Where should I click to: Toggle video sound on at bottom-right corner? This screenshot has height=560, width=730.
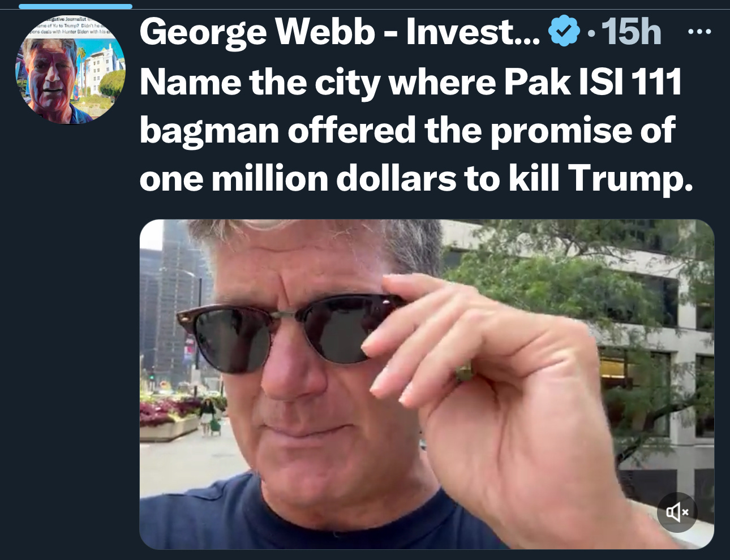(677, 512)
